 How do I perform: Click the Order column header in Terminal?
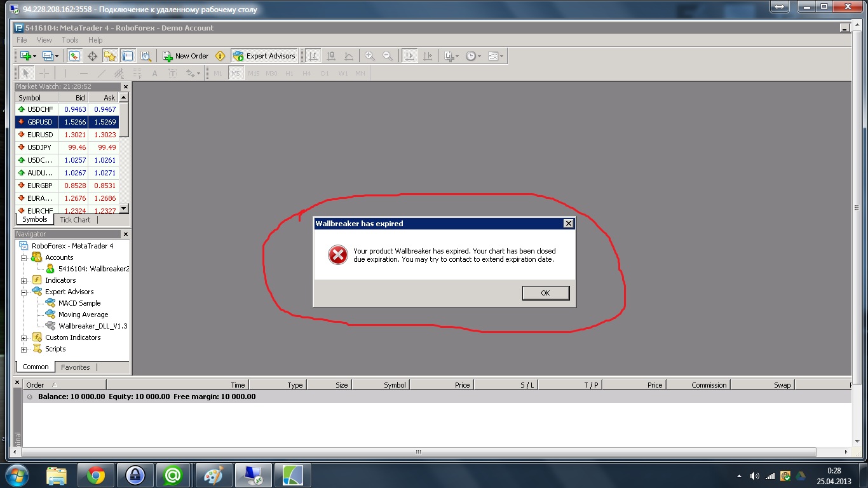tap(65, 384)
